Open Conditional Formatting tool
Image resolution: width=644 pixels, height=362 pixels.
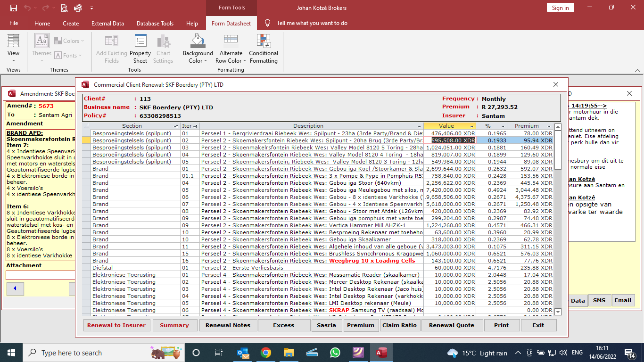(264, 49)
